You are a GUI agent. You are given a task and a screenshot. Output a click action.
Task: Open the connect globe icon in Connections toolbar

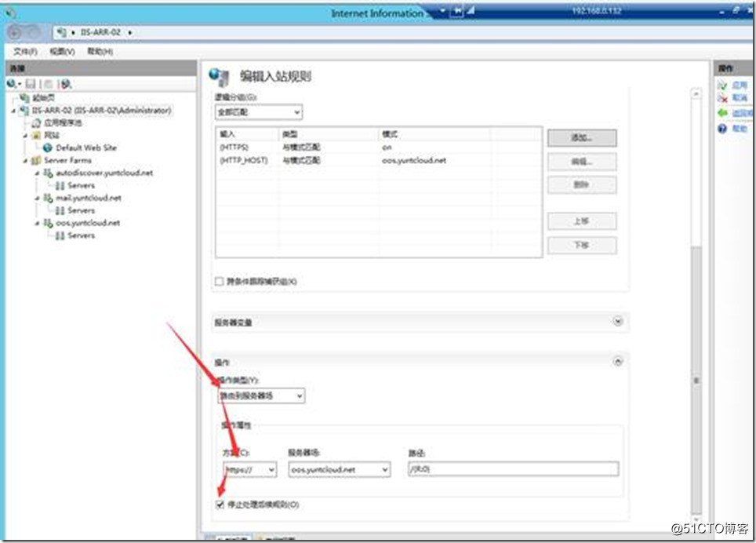(12, 85)
